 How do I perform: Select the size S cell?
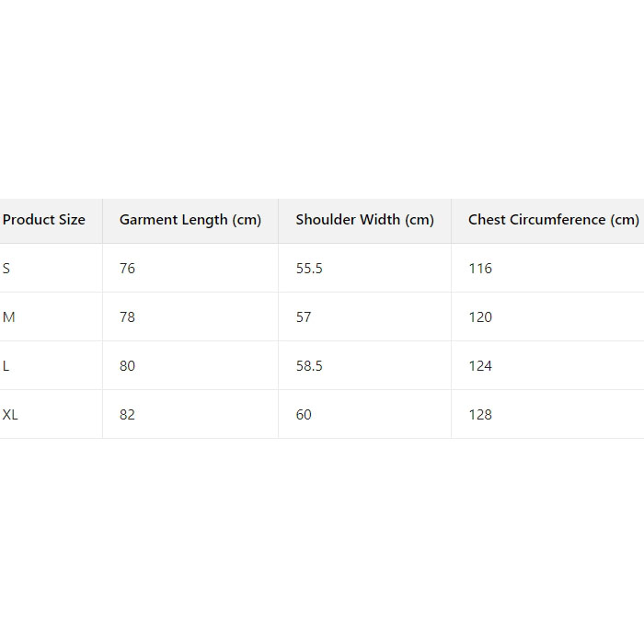pyautogui.click(x=7, y=269)
